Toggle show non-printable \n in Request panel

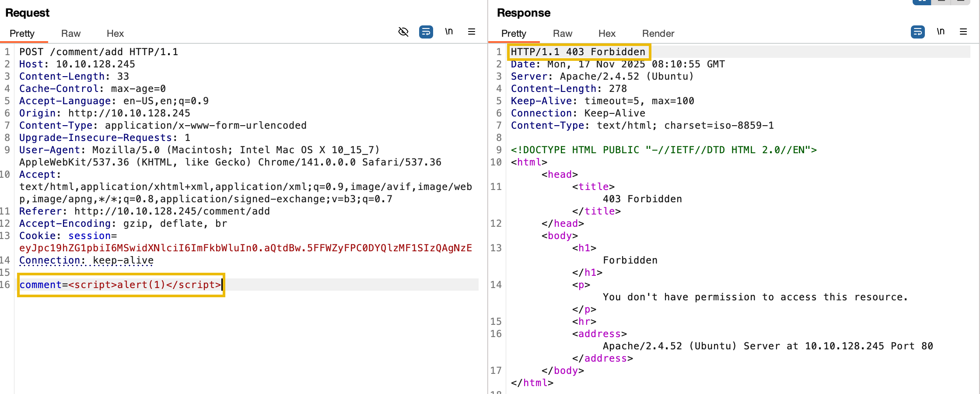coord(449,32)
